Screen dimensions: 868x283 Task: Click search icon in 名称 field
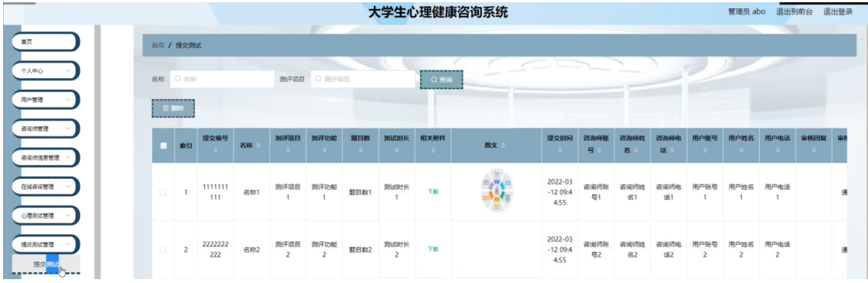click(177, 80)
